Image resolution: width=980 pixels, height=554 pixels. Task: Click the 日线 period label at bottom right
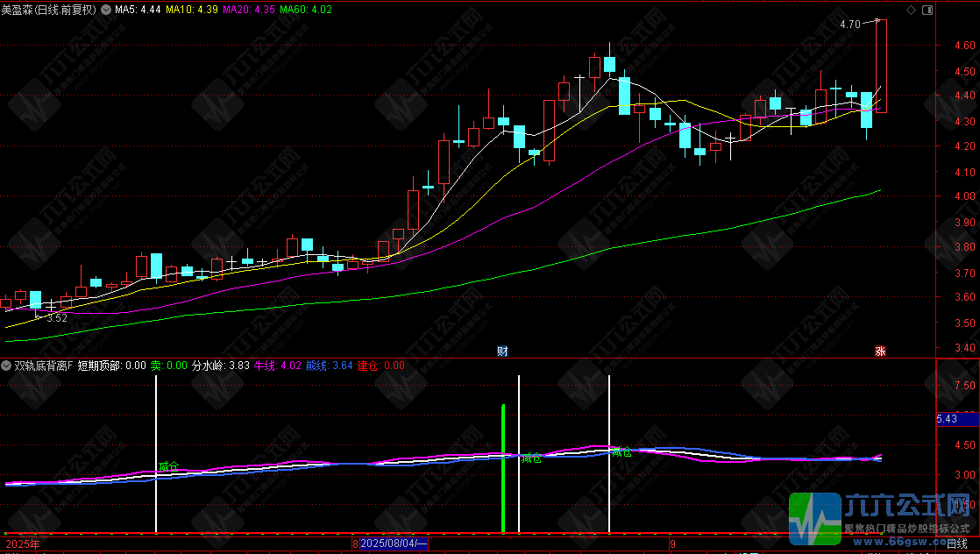957,543
